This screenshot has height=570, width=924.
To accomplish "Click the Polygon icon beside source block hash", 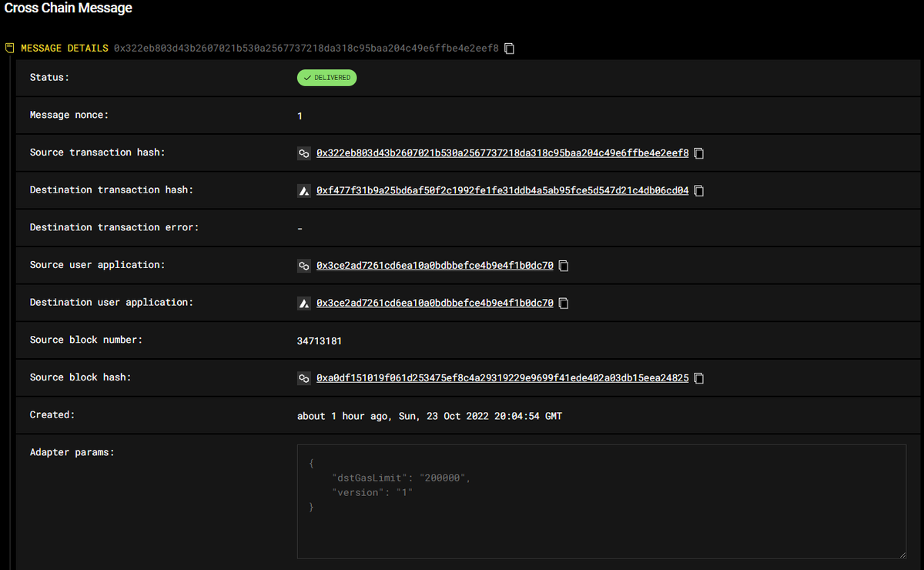I will click(304, 378).
